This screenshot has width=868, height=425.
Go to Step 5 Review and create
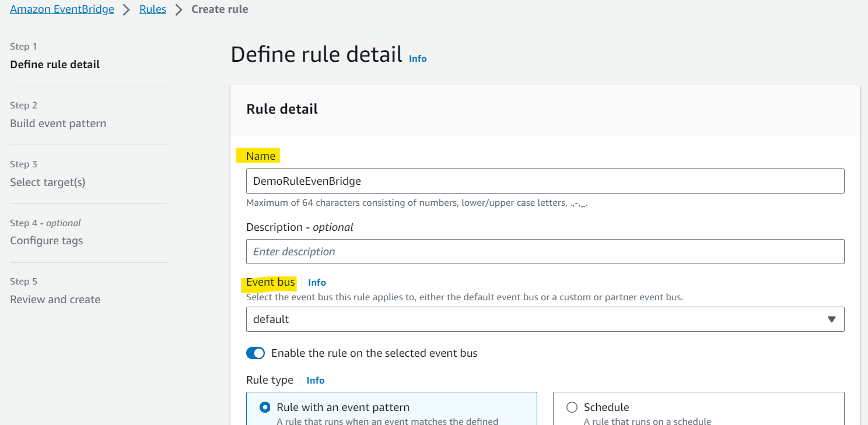(55, 300)
